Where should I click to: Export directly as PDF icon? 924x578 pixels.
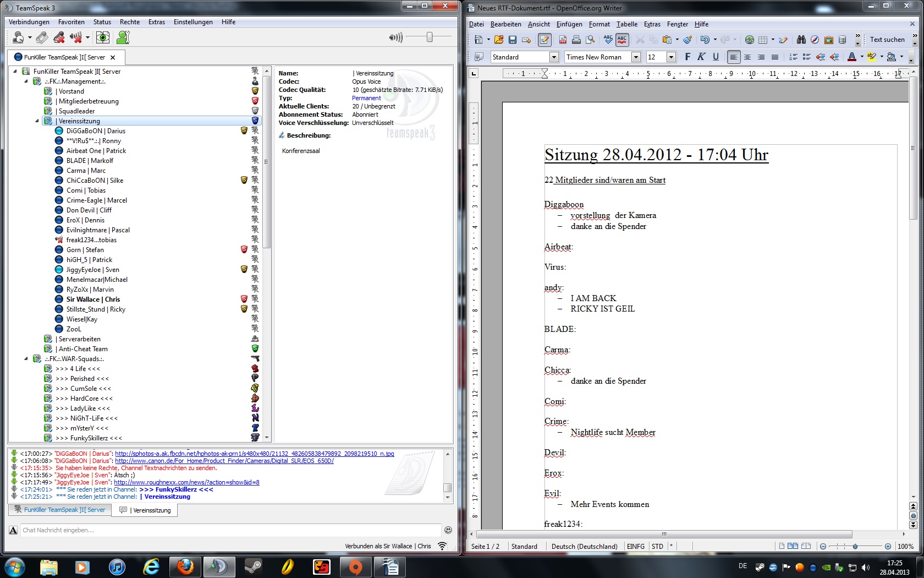[x=563, y=40]
